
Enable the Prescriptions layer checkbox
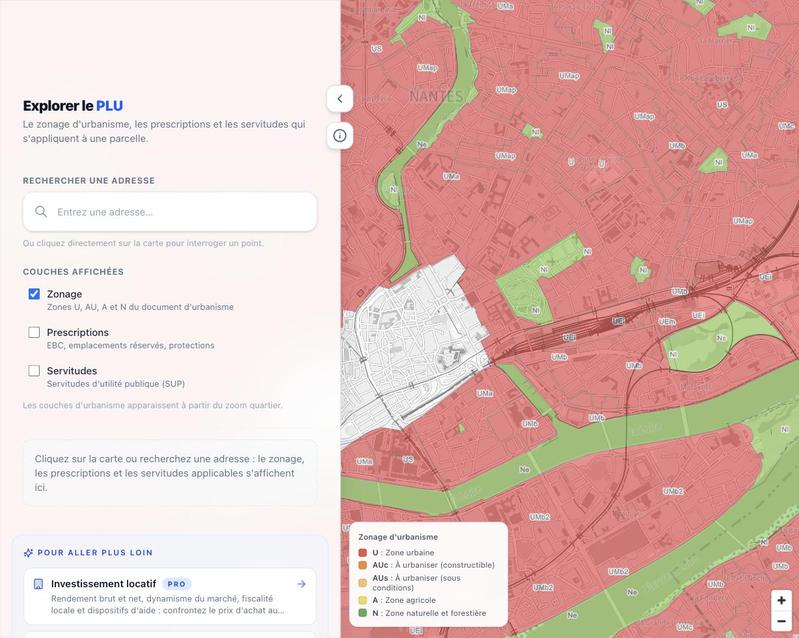(34, 332)
